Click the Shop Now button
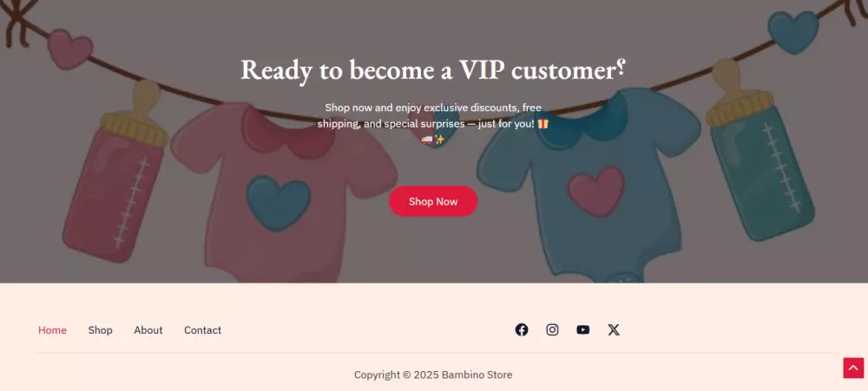Screen dimensions: 868x391 pyautogui.click(x=433, y=201)
